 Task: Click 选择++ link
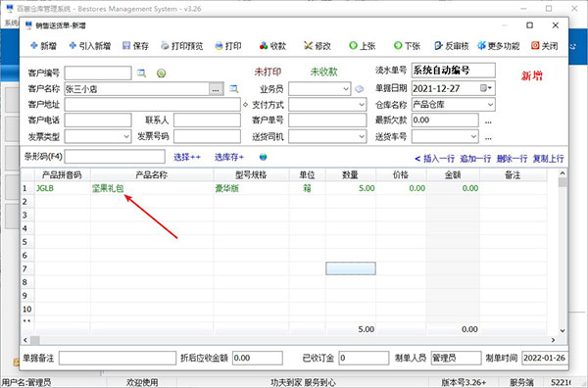click(187, 157)
